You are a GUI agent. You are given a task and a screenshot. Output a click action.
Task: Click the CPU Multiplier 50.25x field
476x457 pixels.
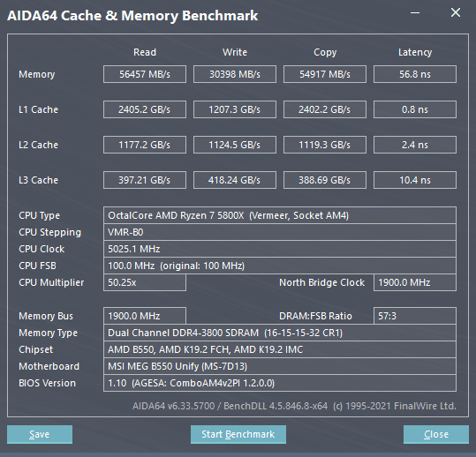(145, 282)
